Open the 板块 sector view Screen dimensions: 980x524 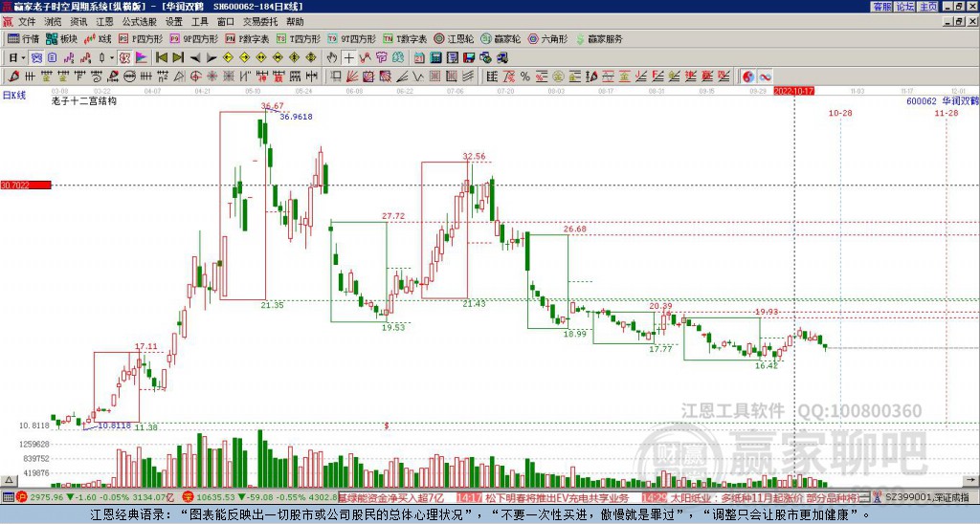click(61, 38)
